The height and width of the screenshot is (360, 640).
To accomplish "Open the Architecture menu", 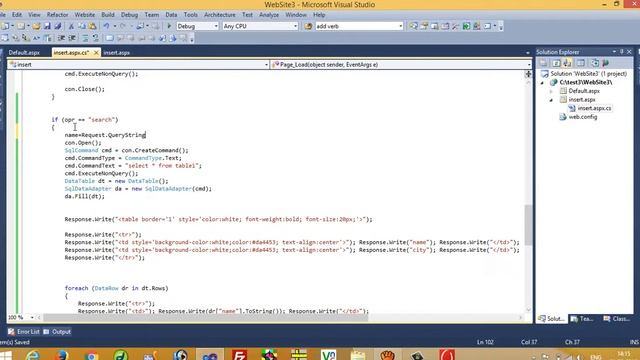I will tap(220, 15).
